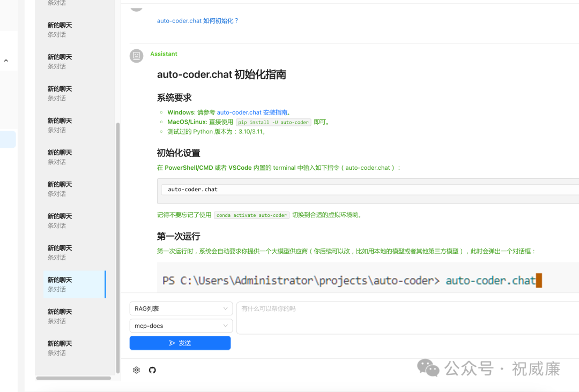
Task: Select the highlighted 新的聊天 conversation
Action: click(74, 284)
